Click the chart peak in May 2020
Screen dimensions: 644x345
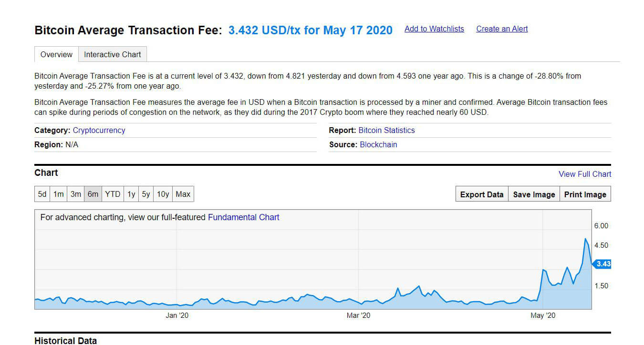(586, 239)
